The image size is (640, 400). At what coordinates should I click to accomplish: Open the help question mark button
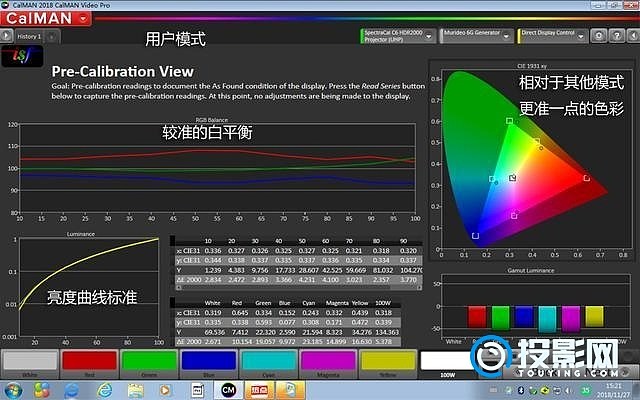click(616, 36)
